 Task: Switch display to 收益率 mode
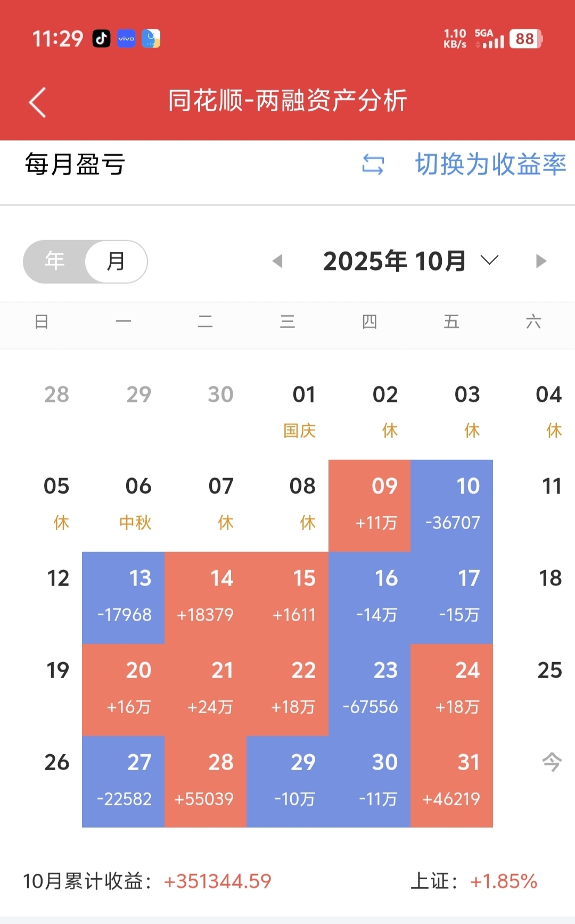[490, 164]
